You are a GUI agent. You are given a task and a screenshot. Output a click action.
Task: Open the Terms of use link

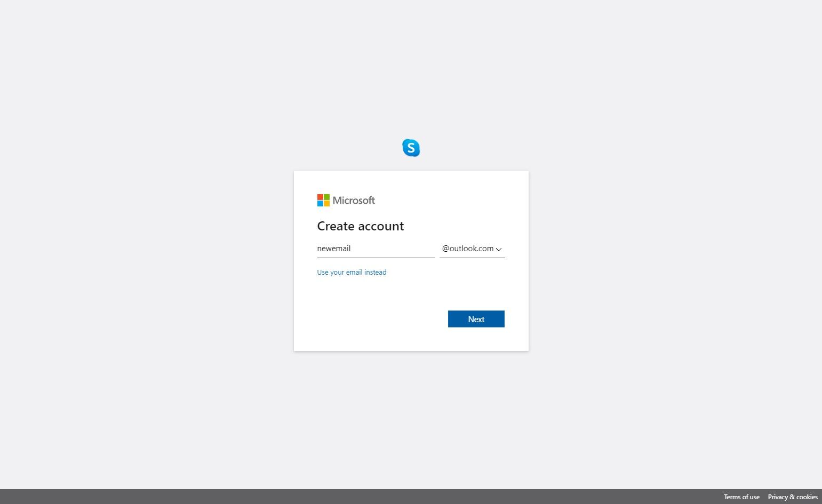point(741,497)
